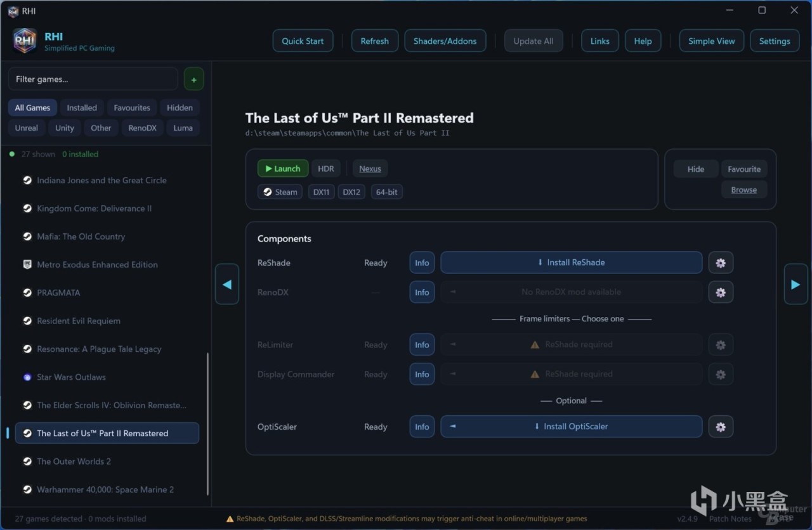Filter games by Unity engine
Screen dimensions: 812x530
[x=65, y=127]
